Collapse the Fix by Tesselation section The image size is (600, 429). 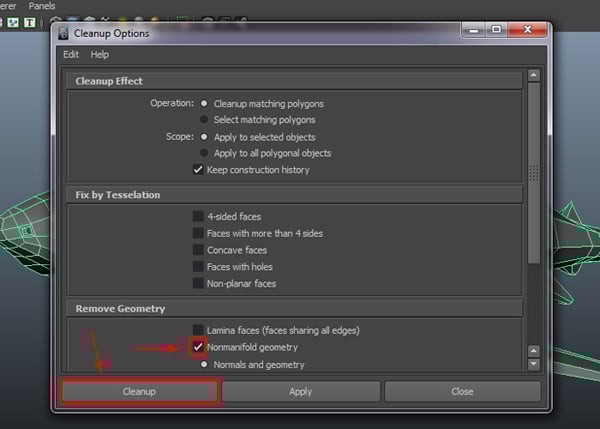coord(294,194)
